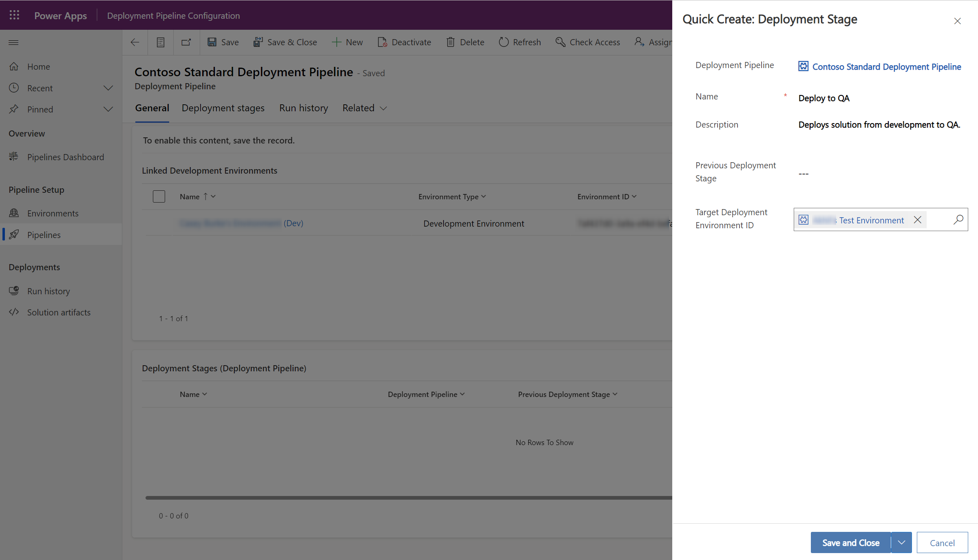978x560 pixels.
Task: Click the Save and Close button
Action: point(849,542)
